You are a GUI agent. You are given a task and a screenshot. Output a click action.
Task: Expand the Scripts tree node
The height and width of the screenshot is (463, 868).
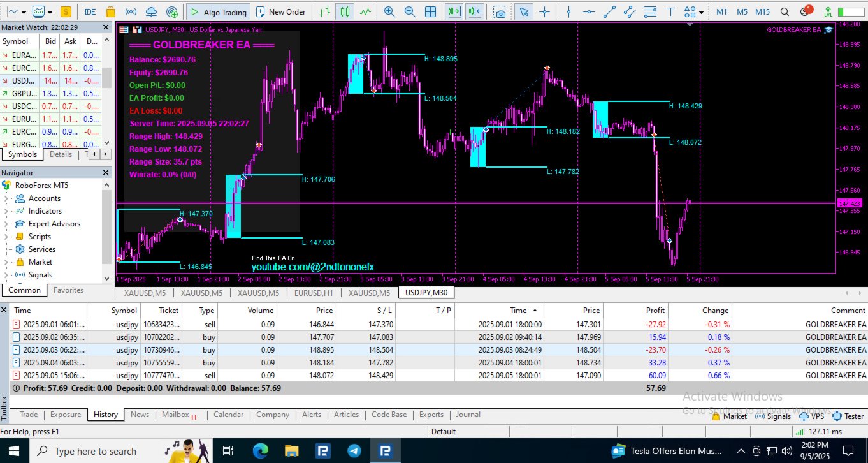pos(6,237)
